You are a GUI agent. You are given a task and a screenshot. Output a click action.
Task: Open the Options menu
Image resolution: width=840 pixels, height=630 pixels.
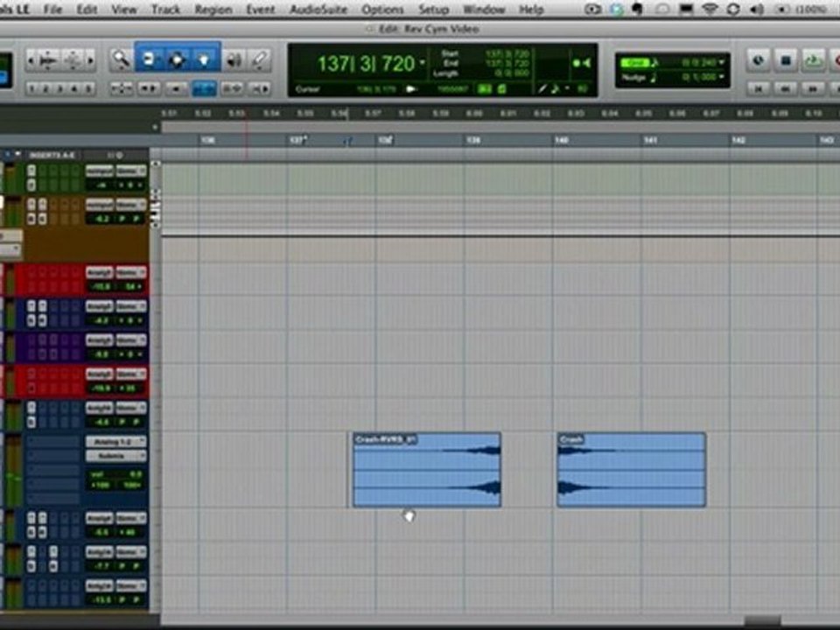pos(382,9)
